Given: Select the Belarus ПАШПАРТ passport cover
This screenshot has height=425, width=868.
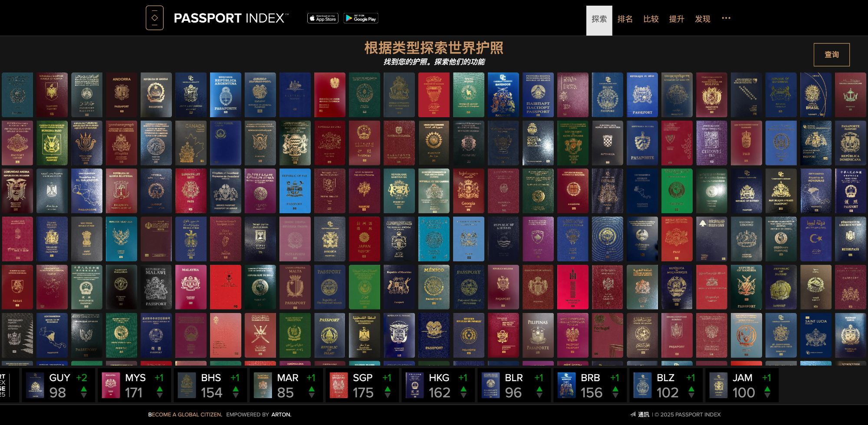Looking at the screenshot, I should tap(538, 95).
